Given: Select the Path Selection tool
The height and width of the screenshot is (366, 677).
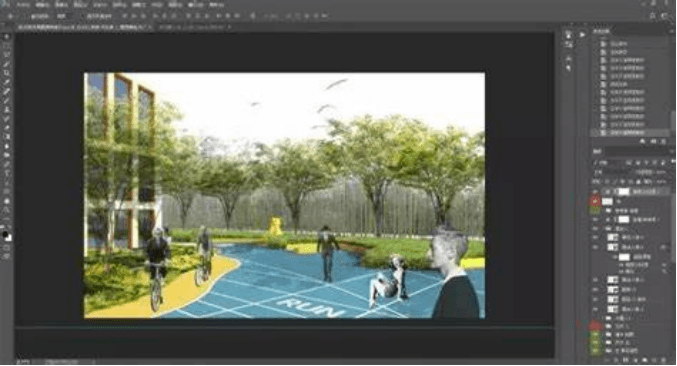Looking at the screenshot, I should [6, 182].
